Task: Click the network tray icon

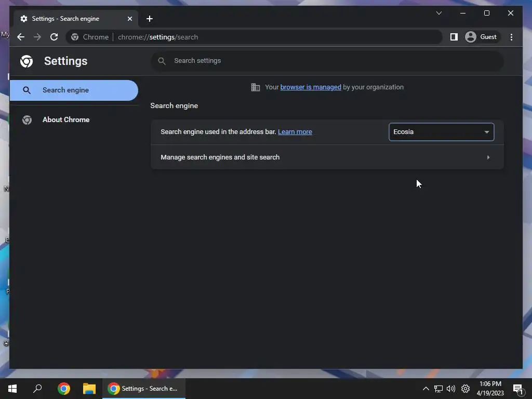Action: click(438, 389)
